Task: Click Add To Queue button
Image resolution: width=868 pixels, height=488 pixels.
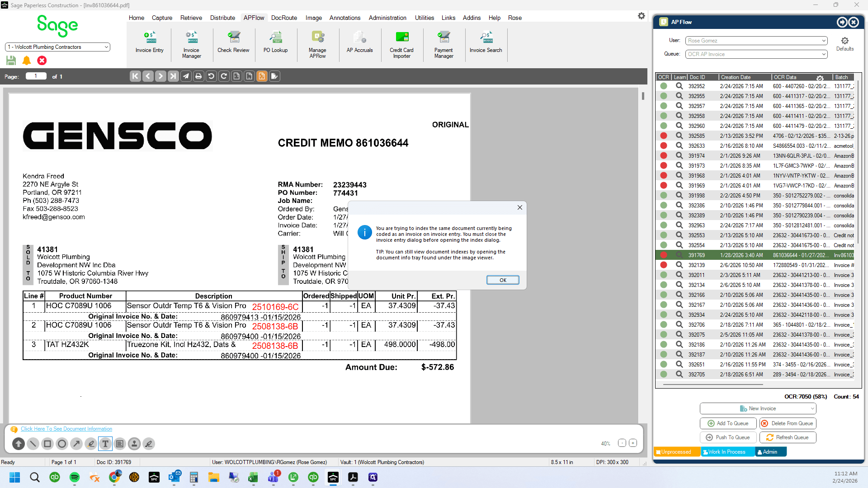Action: point(728,423)
